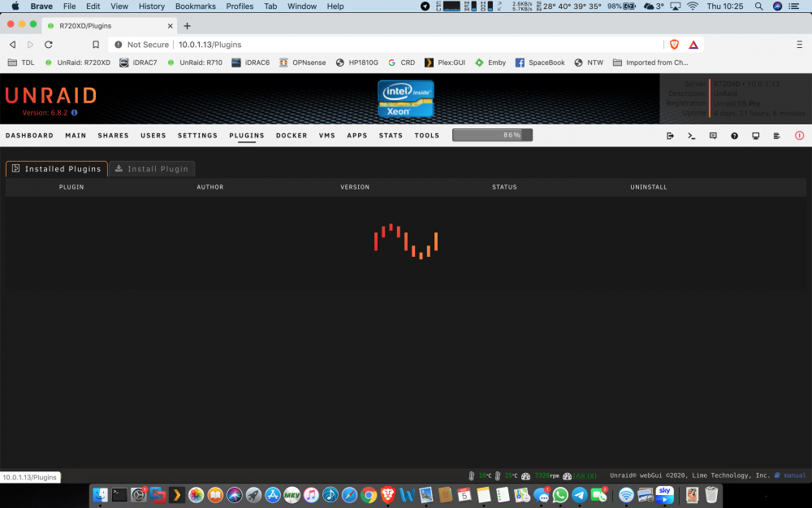812x508 pixels.
Task: Click the Plugins menu item
Action: (x=247, y=135)
